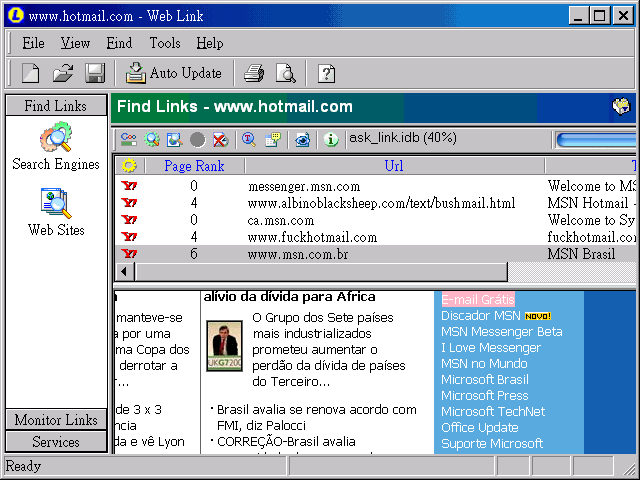Click the Help question mark icon

click(327, 74)
